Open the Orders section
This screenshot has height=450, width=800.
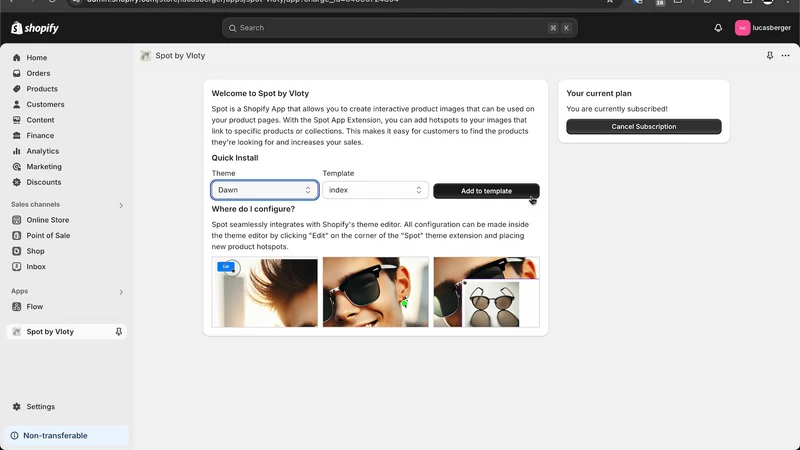(38, 73)
